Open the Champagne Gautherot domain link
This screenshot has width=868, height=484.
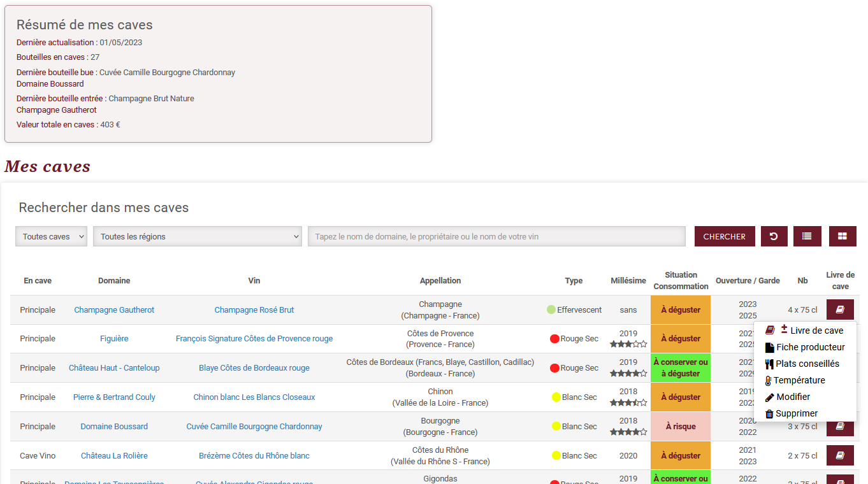[x=114, y=310]
